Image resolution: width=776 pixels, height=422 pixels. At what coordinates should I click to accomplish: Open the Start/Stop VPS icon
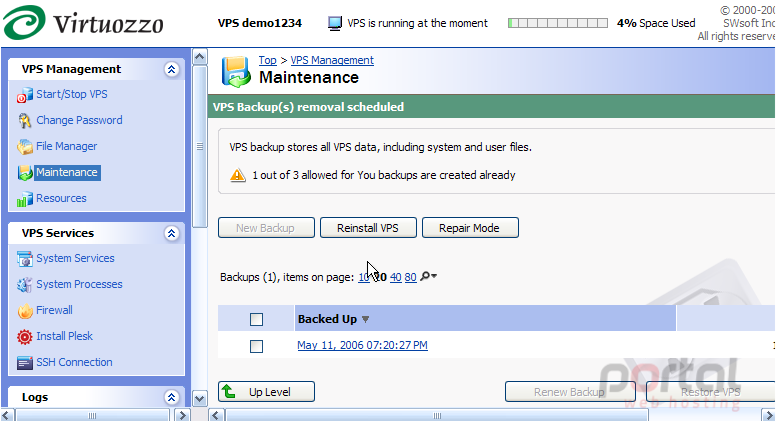25,95
